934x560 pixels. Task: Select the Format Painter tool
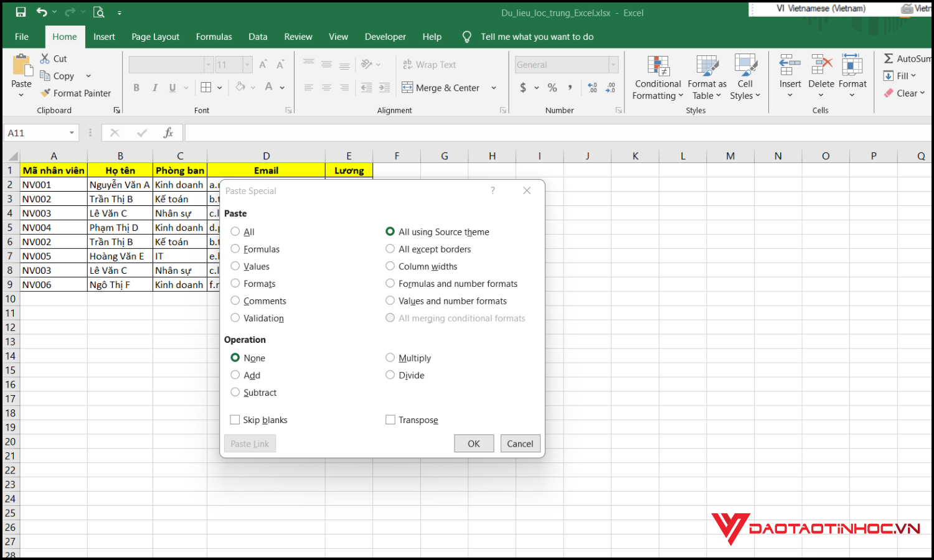pyautogui.click(x=76, y=93)
